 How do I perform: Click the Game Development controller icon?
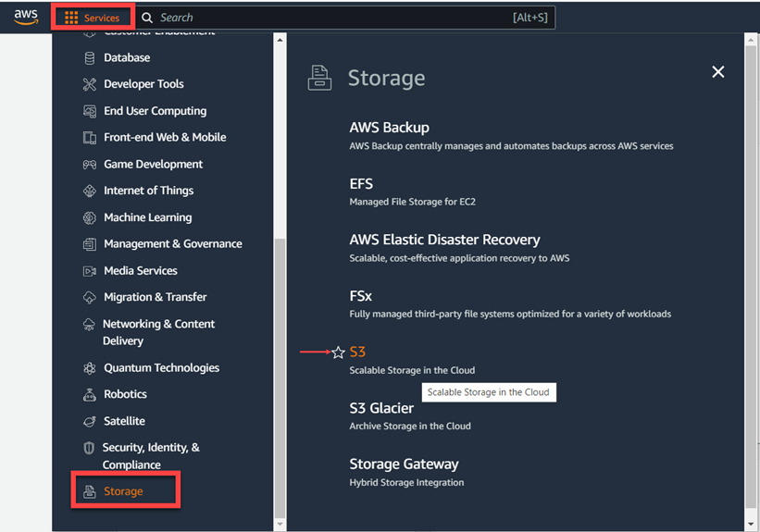point(90,165)
